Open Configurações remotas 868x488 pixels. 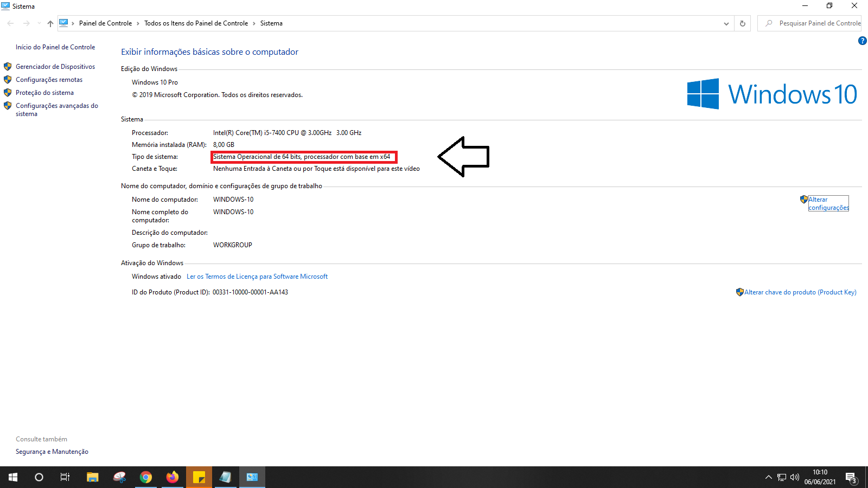tap(49, 80)
